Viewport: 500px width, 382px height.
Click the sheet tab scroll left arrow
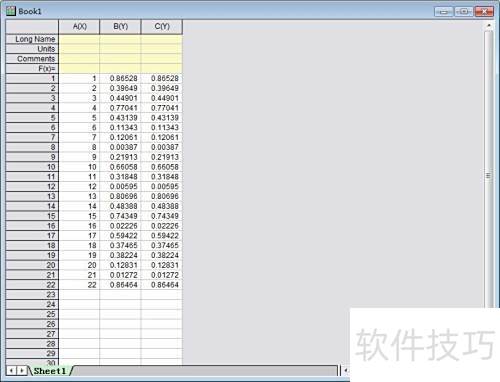pyautogui.click(x=11, y=371)
